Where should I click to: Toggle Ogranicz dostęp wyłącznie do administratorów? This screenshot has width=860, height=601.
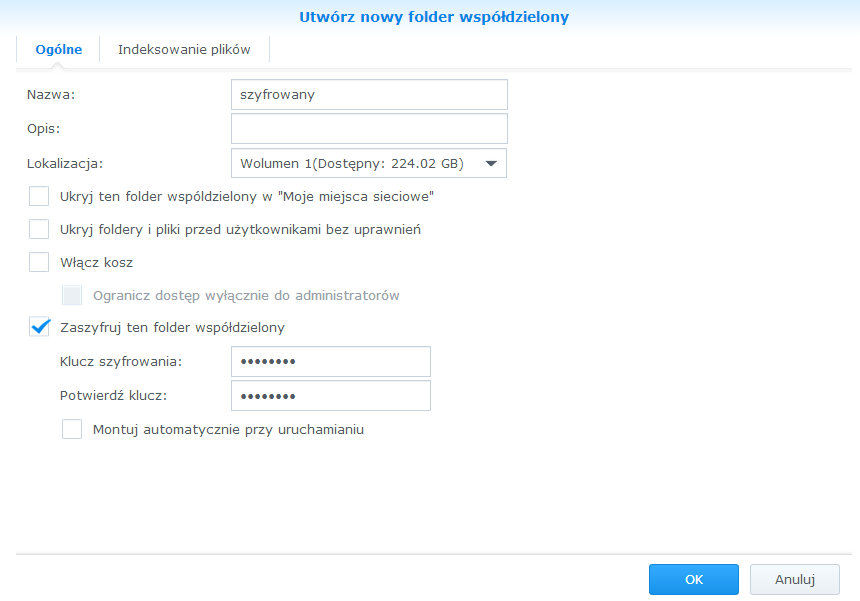[x=72, y=295]
